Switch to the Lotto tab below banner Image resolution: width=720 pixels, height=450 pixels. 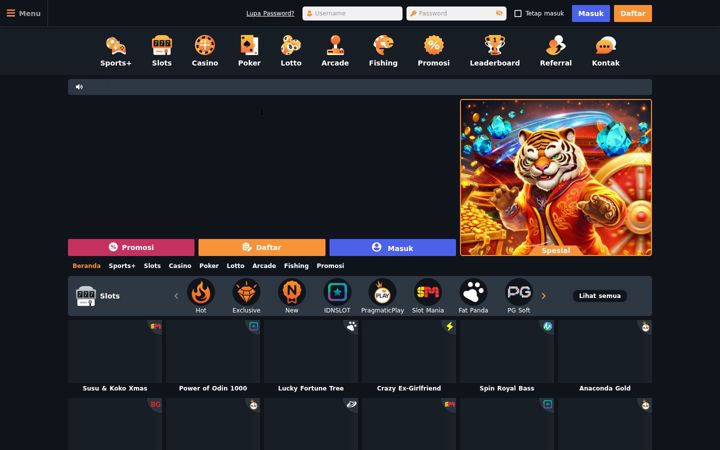click(236, 266)
